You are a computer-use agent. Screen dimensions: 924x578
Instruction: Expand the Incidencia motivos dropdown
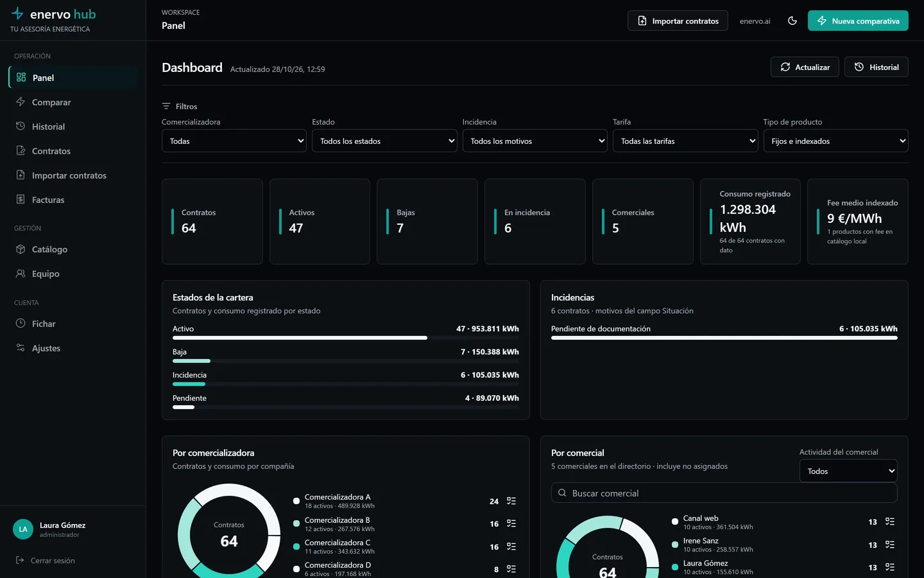coord(535,141)
